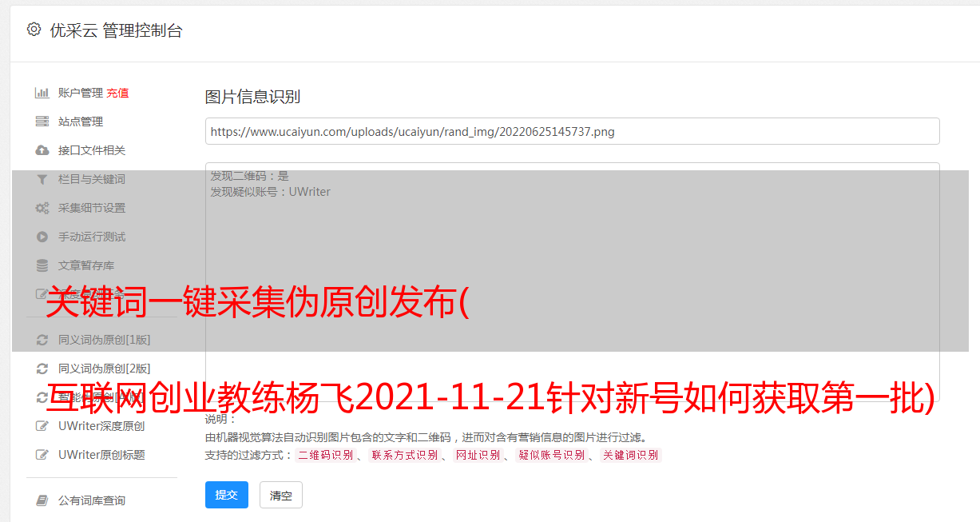Click the UWriter深度原创 edit icon
Image resolution: width=980 pixels, height=522 pixels.
pyautogui.click(x=42, y=426)
